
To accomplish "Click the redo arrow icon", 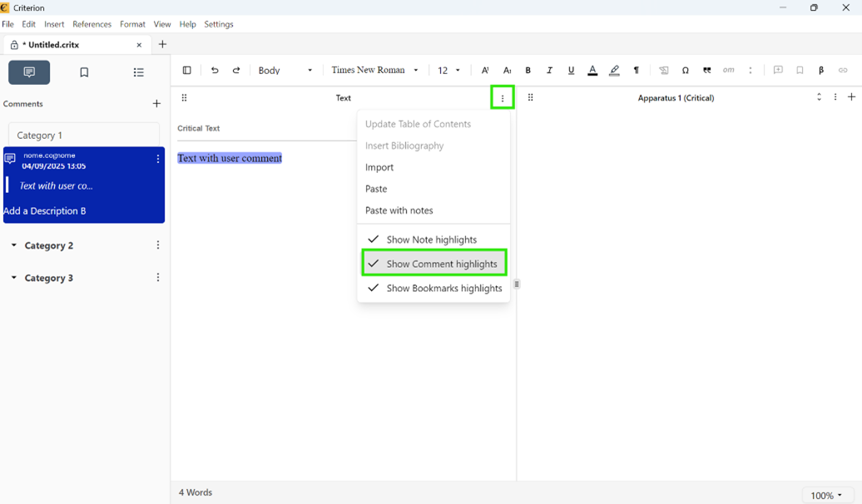I will 236,71.
